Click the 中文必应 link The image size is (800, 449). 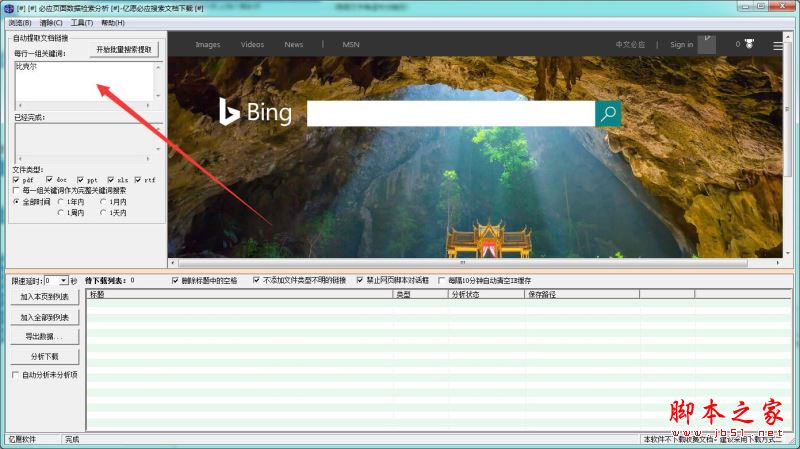630,45
